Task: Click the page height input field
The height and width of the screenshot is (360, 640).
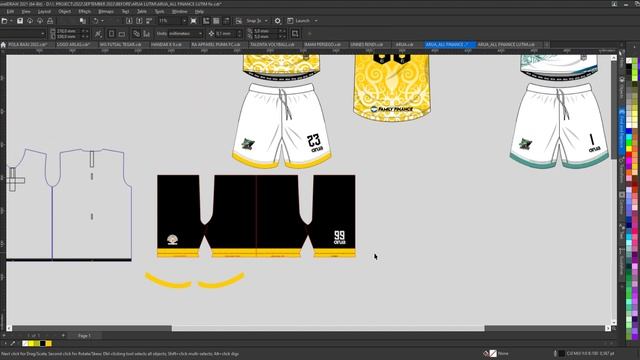Action: pyautogui.click(x=67, y=36)
